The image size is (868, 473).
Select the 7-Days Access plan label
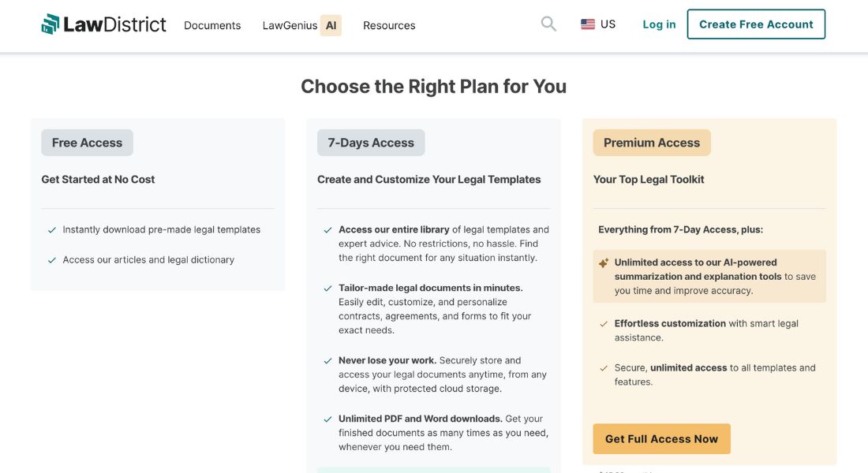(371, 143)
